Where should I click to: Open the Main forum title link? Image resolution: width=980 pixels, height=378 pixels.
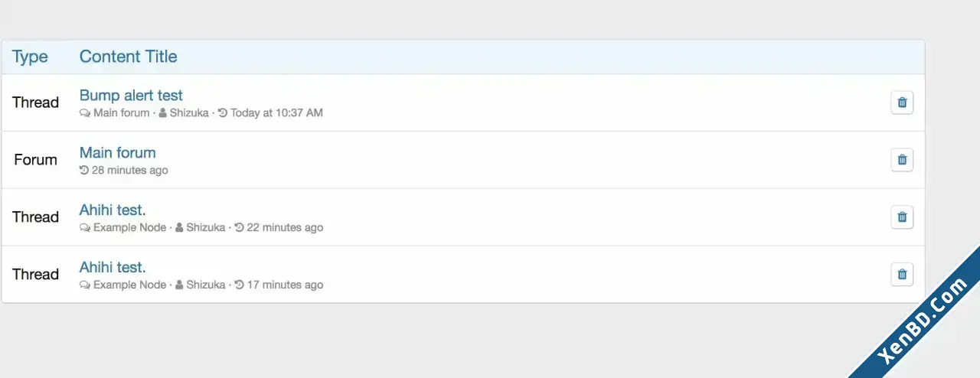coord(118,153)
